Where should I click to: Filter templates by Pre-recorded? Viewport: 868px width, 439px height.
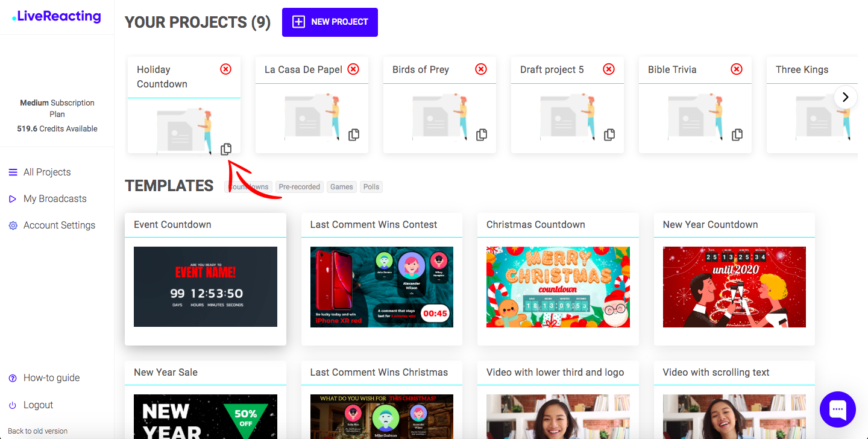click(300, 187)
